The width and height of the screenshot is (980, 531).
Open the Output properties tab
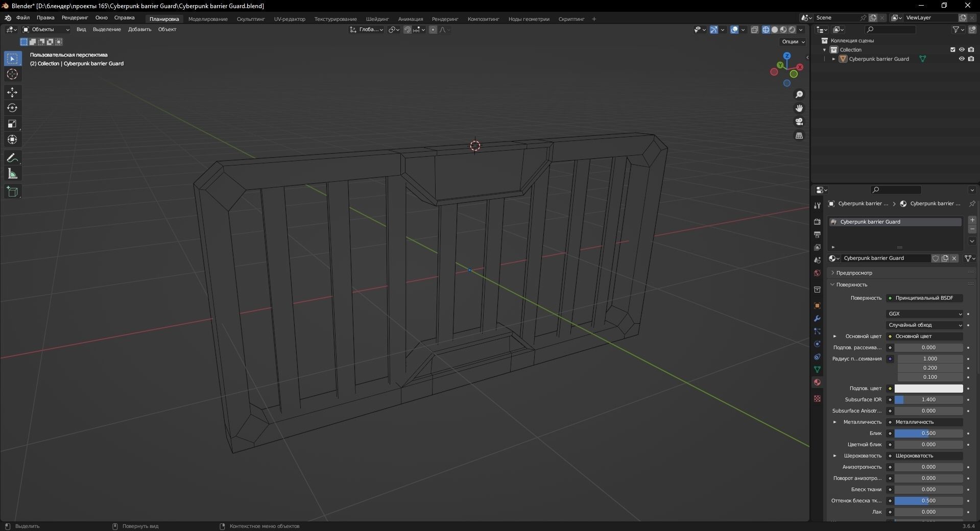point(817,234)
